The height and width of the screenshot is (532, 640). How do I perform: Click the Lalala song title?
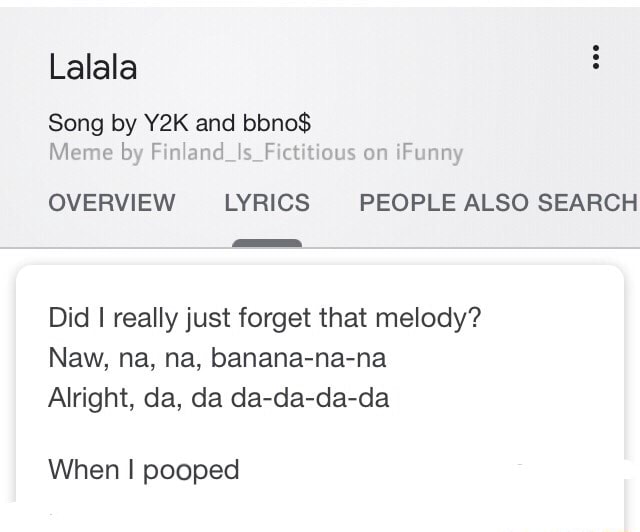pyautogui.click(x=93, y=67)
